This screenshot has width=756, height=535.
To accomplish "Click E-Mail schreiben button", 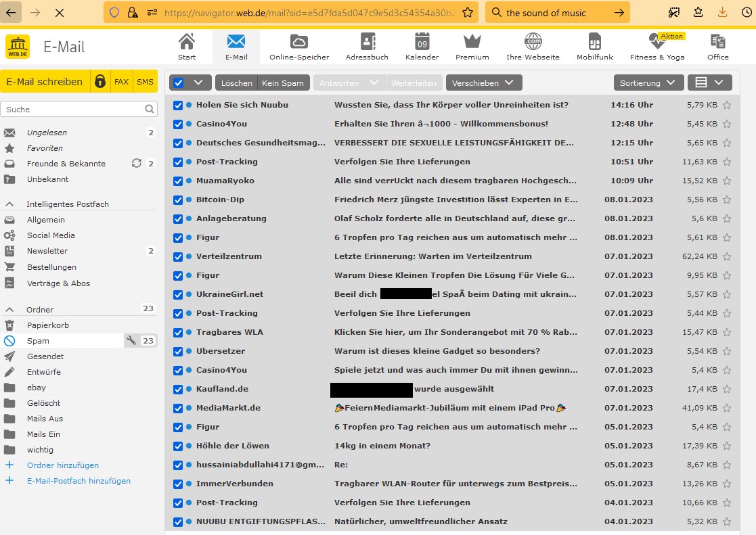I will click(45, 81).
